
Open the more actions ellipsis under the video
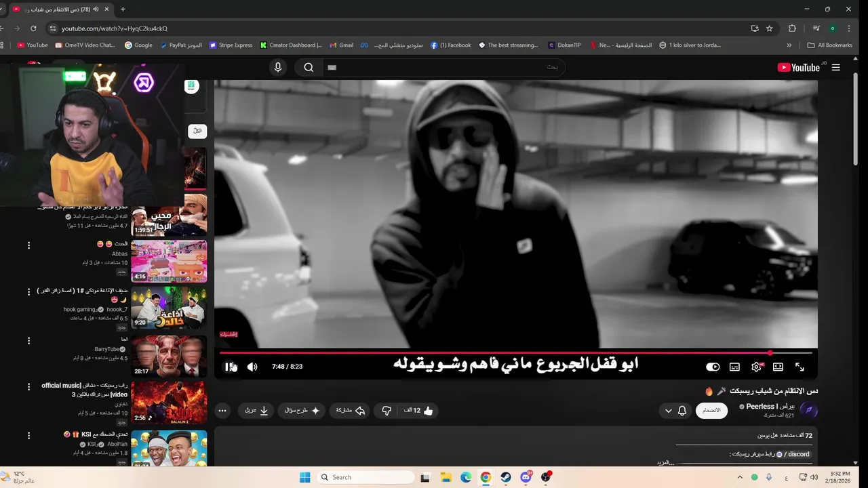[222, 410]
